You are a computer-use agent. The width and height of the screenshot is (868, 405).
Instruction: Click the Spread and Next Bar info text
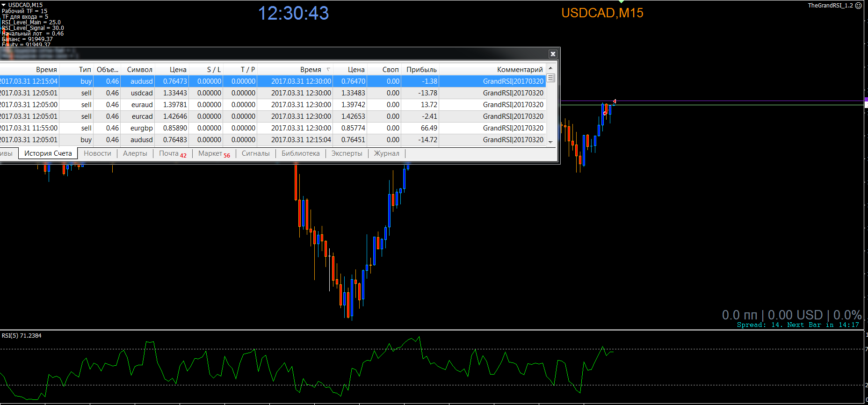click(798, 325)
